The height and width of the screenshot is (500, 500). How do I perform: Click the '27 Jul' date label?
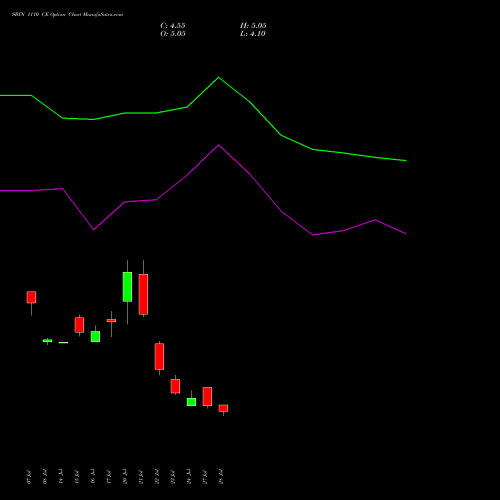pyautogui.click(x=205, y=477)
